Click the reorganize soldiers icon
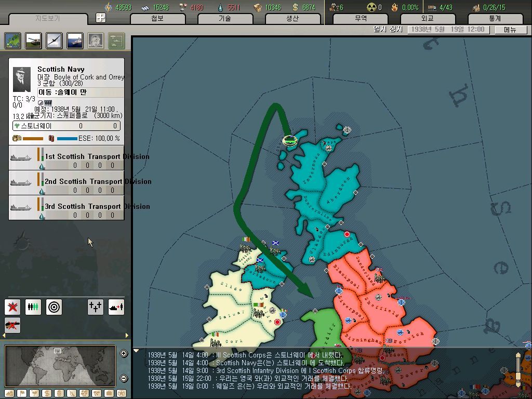Image resolution: width=532 pixels, height=399 pixels. 33,307
